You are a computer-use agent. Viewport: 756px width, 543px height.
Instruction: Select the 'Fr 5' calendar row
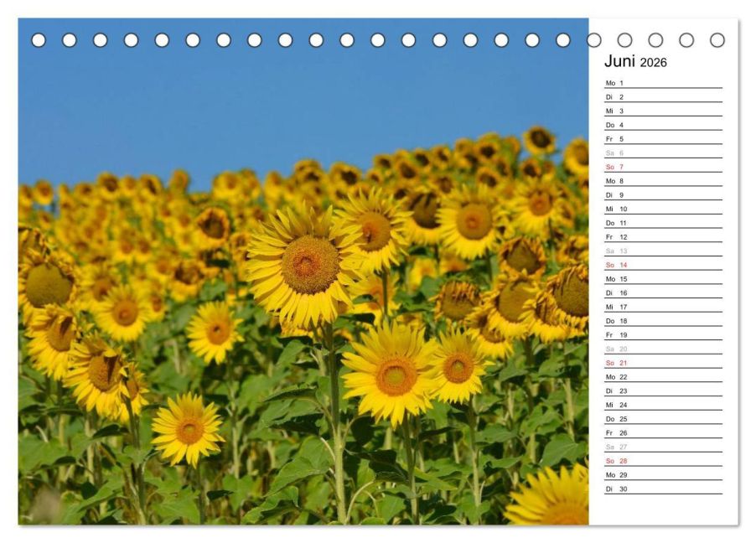click(x=664, y=139)
